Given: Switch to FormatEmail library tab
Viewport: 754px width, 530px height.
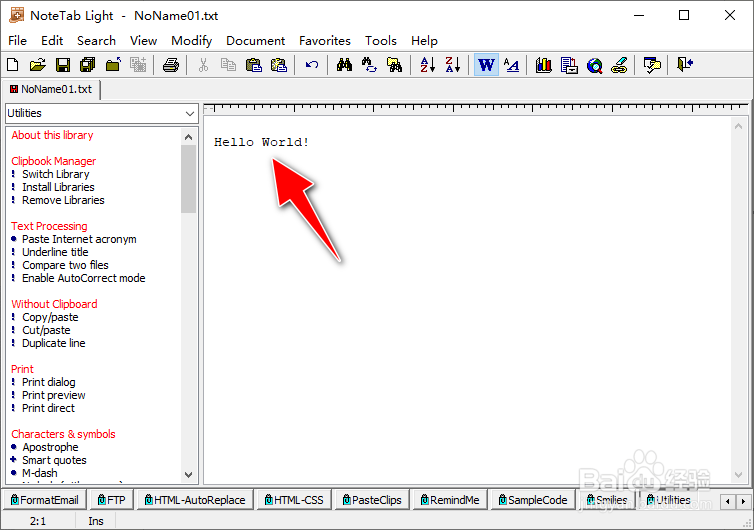Looking at the screenshot, I should tap(45, 500).
